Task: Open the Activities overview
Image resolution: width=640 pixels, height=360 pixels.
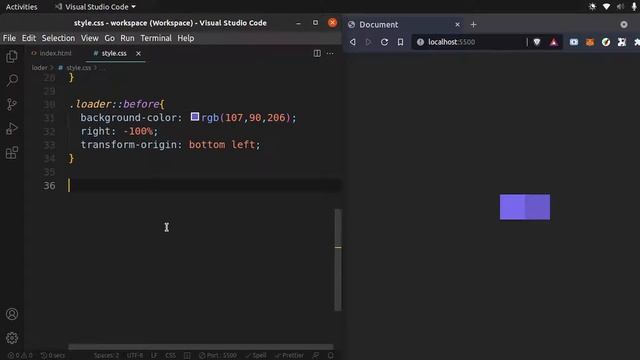Action: 22,7
